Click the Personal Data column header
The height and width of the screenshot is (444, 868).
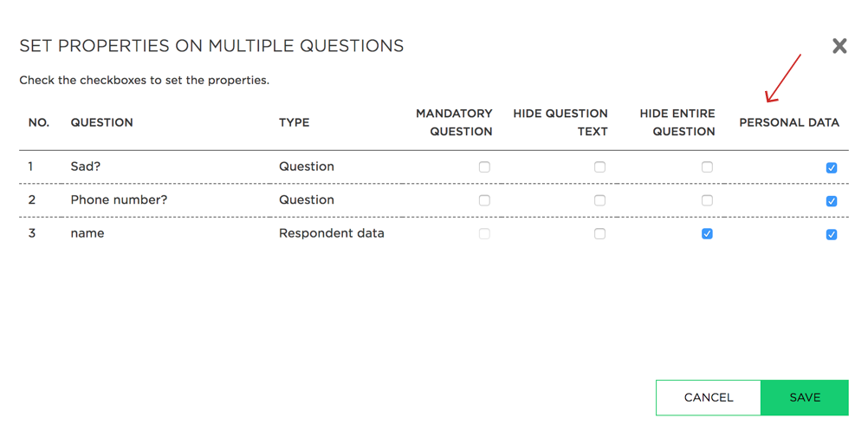(789, 122)
